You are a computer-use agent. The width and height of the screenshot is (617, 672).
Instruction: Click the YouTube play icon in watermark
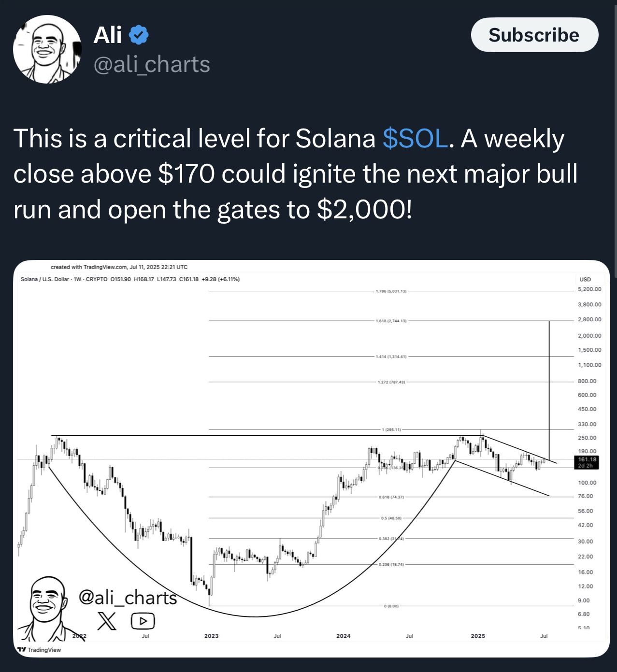143,621
